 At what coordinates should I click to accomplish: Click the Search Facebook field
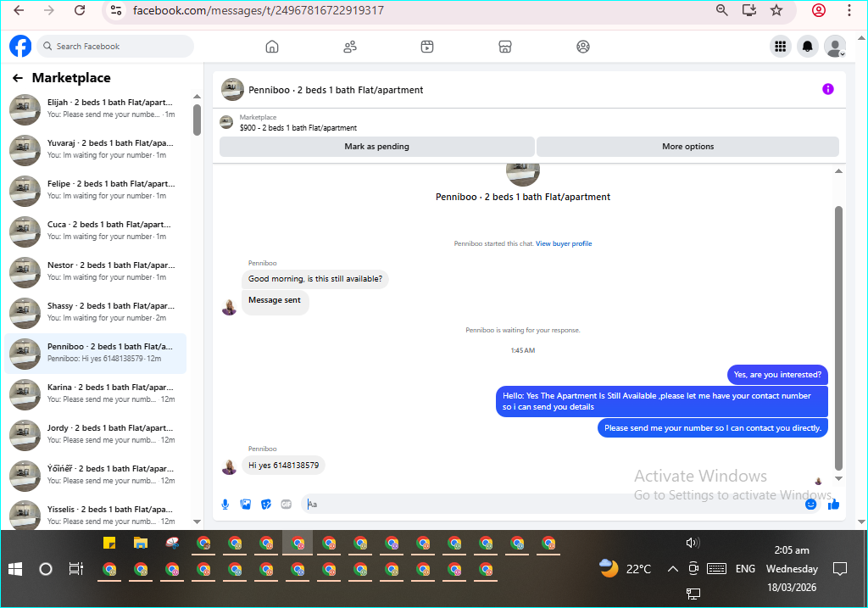click(115, 47)
